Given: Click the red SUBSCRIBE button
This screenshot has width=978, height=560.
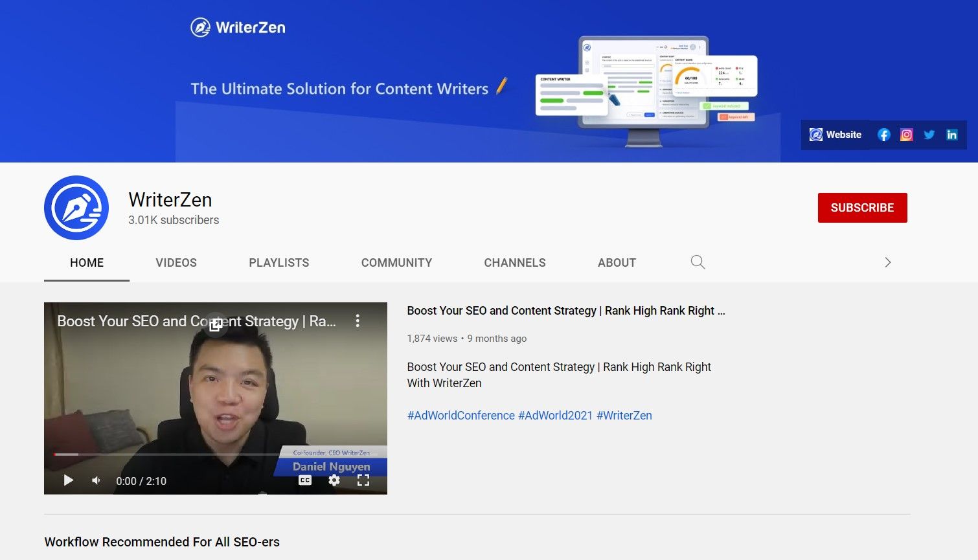Looking at the screenshot, I should coord(862,208).
